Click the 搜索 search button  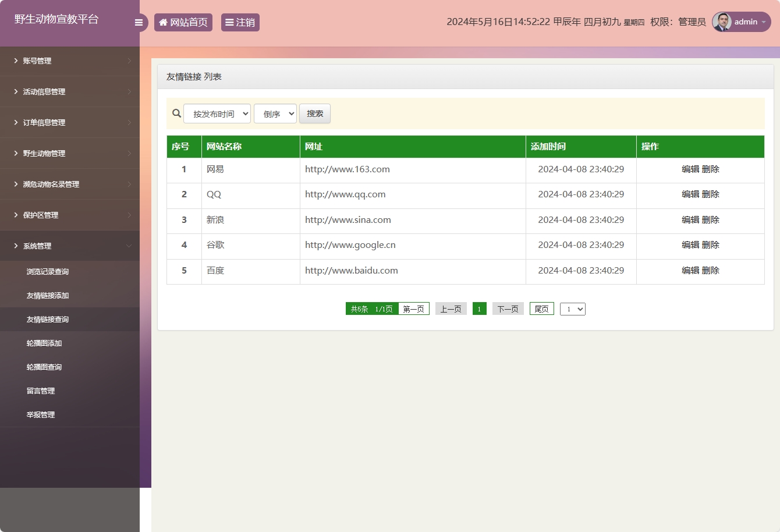315,114
